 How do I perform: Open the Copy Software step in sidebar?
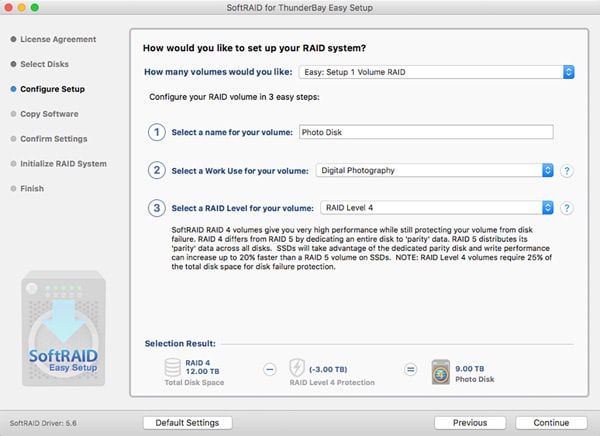(49, 114)
